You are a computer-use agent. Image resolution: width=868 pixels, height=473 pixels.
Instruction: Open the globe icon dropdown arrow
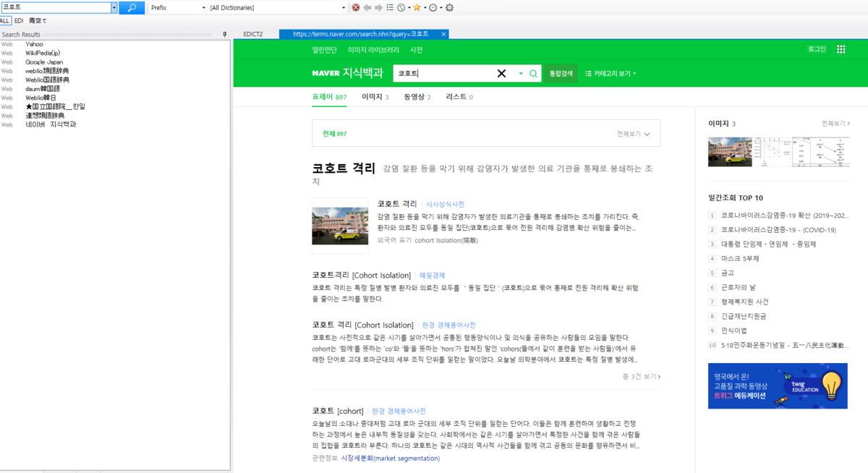409,7
